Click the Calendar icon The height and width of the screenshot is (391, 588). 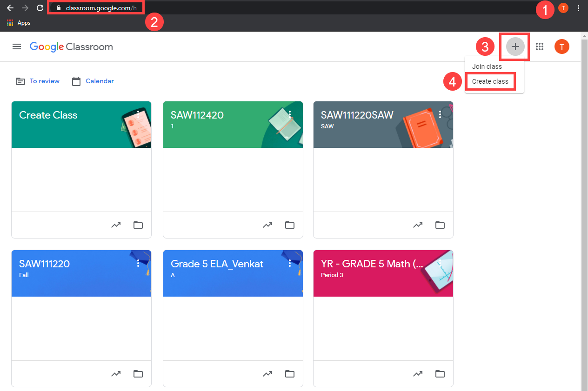click(76, 81)
